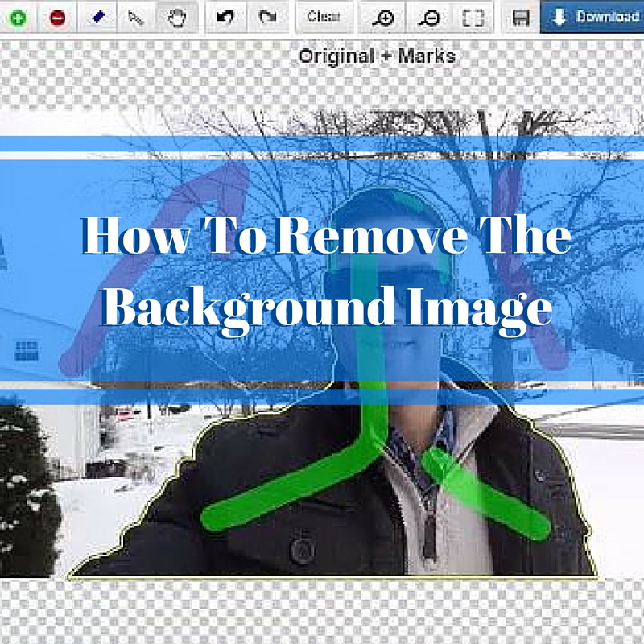Zoom out of the image

tap(430, 17)
